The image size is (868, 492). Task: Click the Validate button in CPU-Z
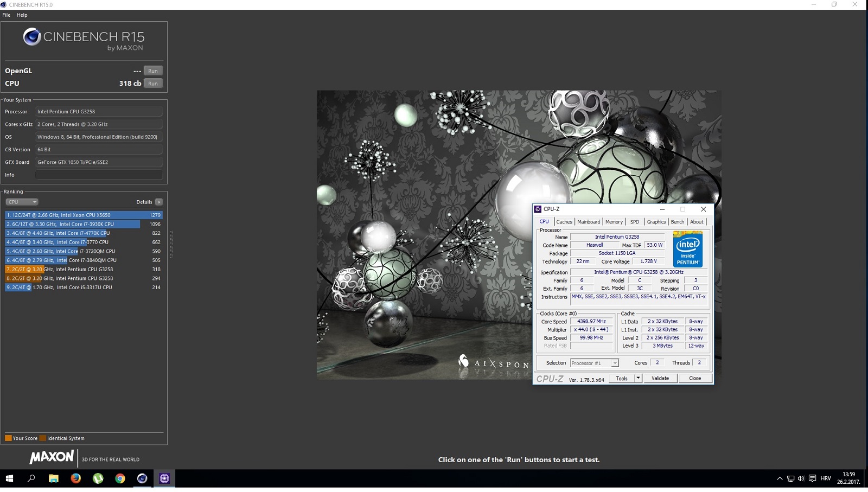click(x=660, y=378)
